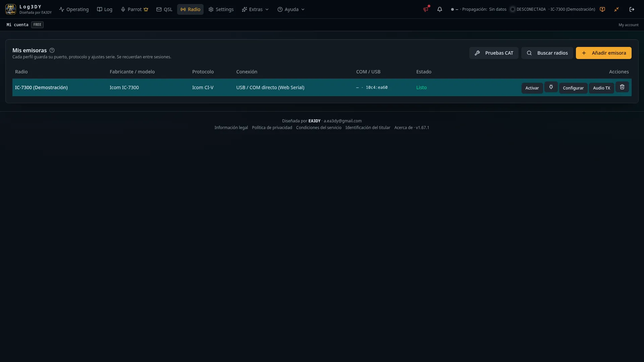Open the Operating tab
Viewport: 644px width, 362px height.
click(x=74, y=9)
